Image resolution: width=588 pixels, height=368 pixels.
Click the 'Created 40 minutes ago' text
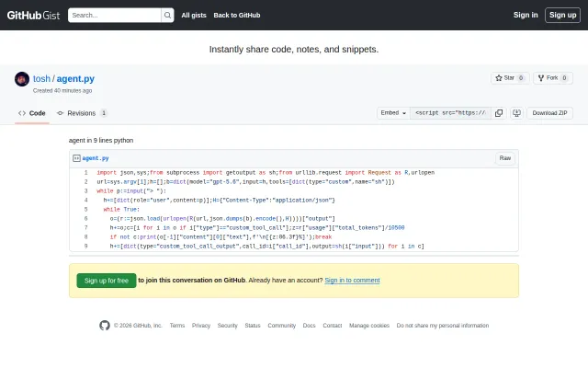pos(62,91)
